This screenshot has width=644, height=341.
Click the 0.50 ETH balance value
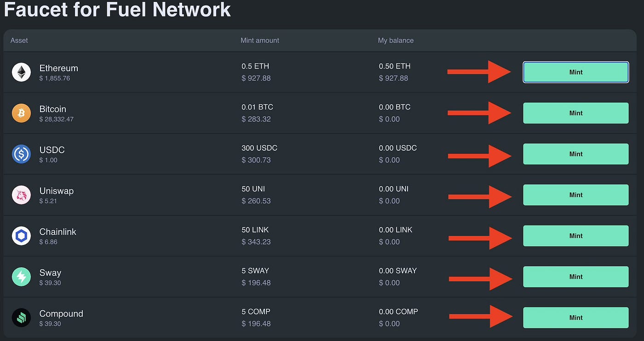[x=395, y=66]
